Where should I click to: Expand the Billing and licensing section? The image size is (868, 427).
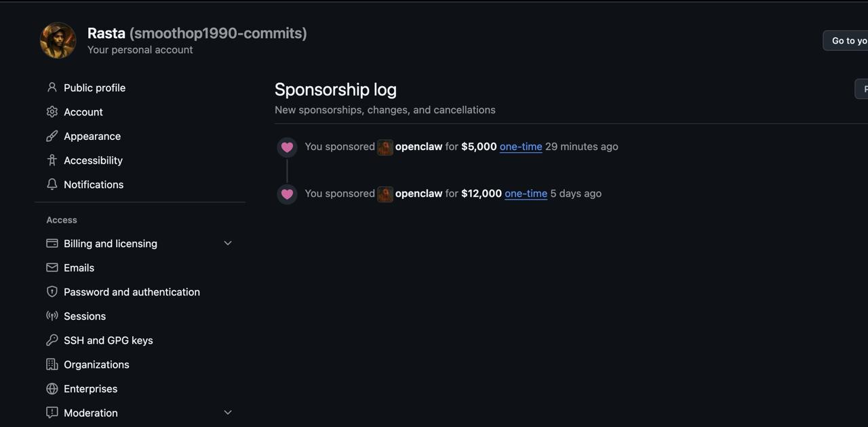click(228, 242)
